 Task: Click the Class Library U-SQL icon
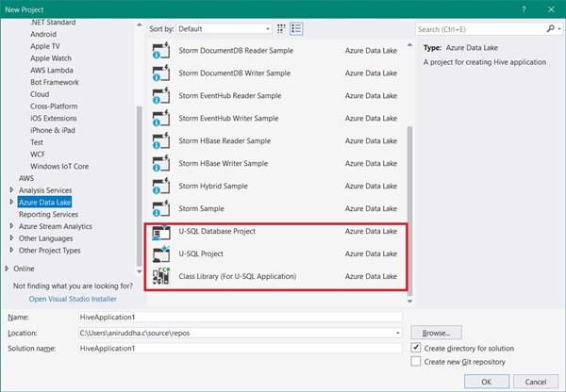(x=161, y=276)
